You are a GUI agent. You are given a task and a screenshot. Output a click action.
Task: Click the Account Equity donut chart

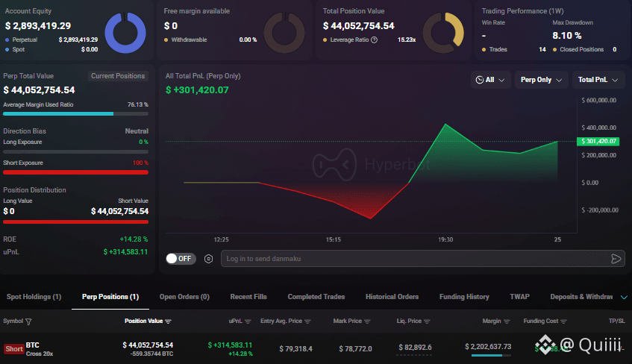(x=125, y=33)
